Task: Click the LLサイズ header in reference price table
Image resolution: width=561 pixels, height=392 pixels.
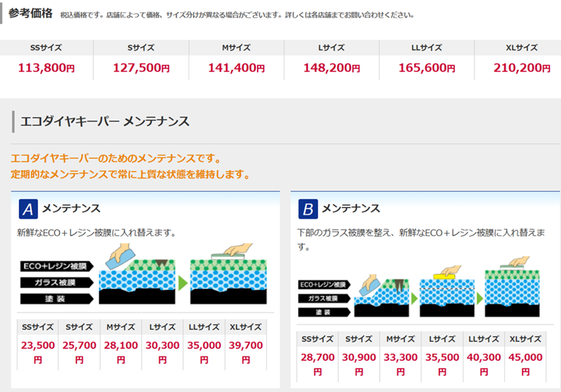Action: (426, 48)
